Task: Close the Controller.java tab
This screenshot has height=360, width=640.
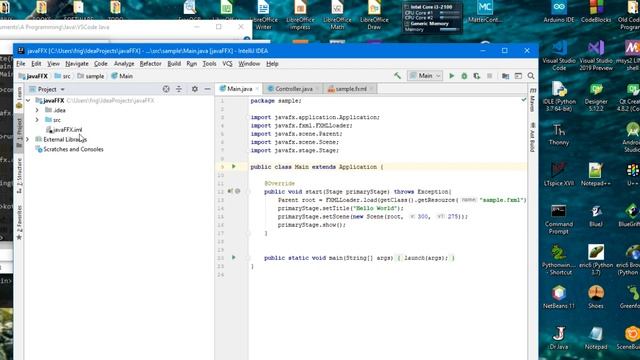Action: pos(317,89)
